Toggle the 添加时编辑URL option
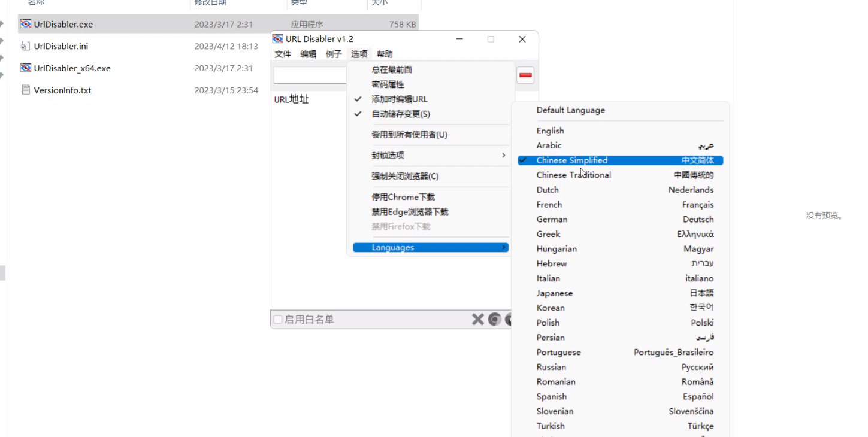Image resolution: width=868 pixels, height=437 pixels. pyautogui.click(x=399, y=99)
